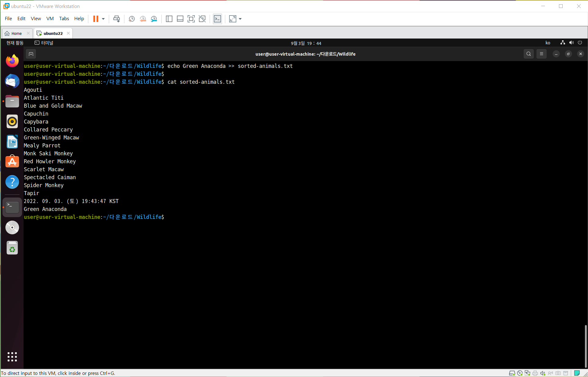Click the VMware pause virtual machine icon
The image size is (588, 377).
(96, 19)
